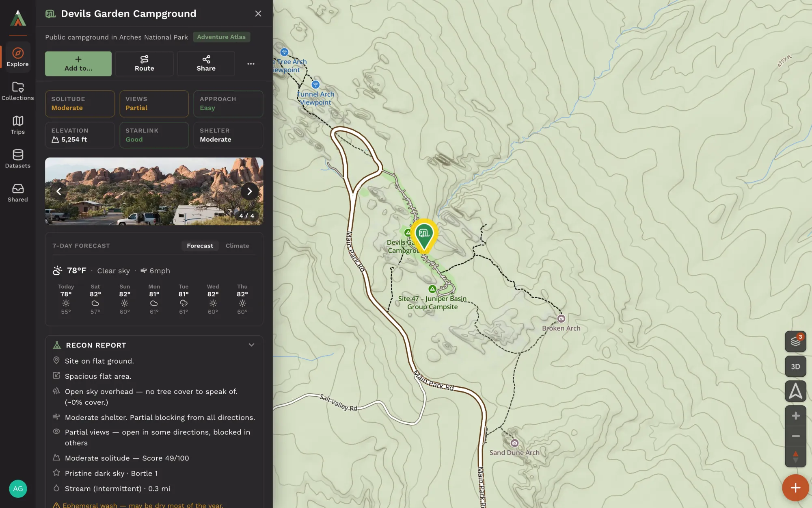This screenshot has width=812, height=508.
Task: Open the map layers panel
Action: pos(795,341)
